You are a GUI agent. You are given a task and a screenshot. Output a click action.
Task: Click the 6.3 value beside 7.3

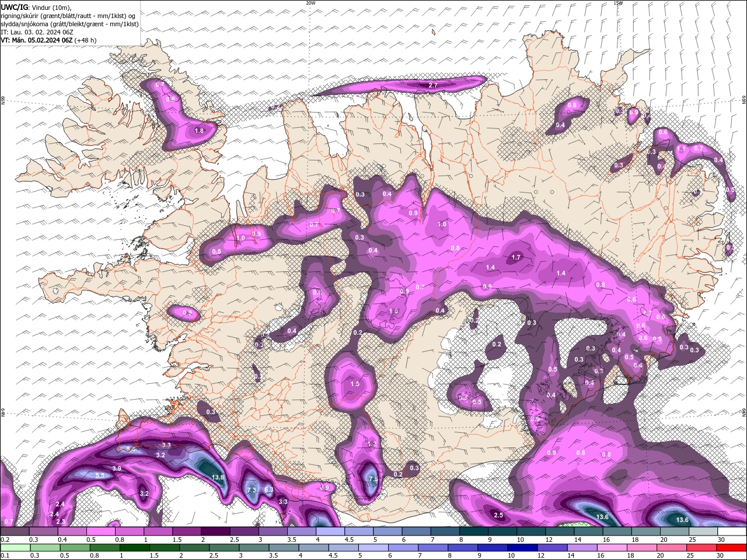269,489
